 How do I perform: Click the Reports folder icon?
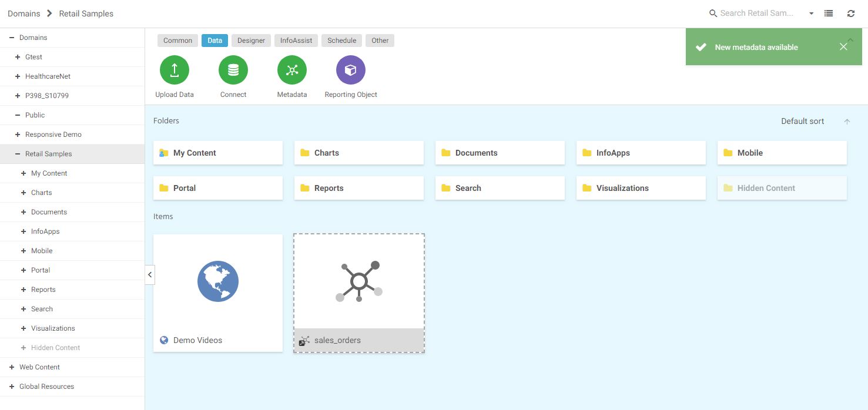pyautogui.click(x=305, y=188)
